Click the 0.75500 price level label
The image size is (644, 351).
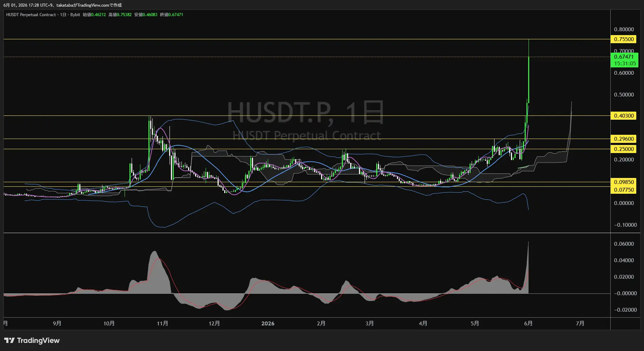624,39
